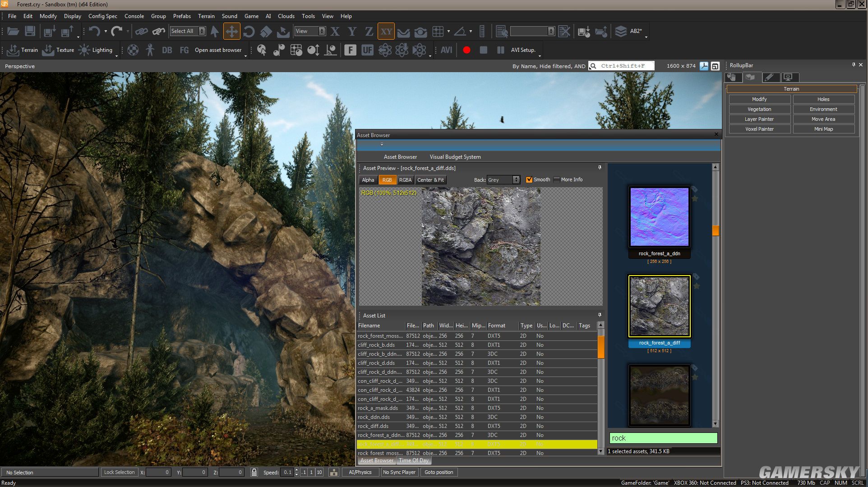The image size is (868, 487).
Task: Unlink objects with broken chain icon
Action: 159,31
